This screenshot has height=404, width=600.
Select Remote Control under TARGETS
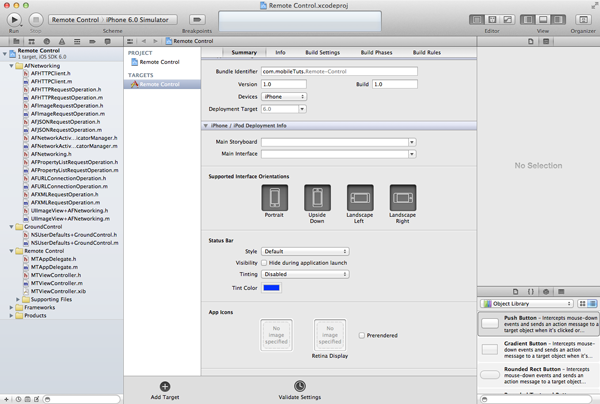[x=162, y=84]
